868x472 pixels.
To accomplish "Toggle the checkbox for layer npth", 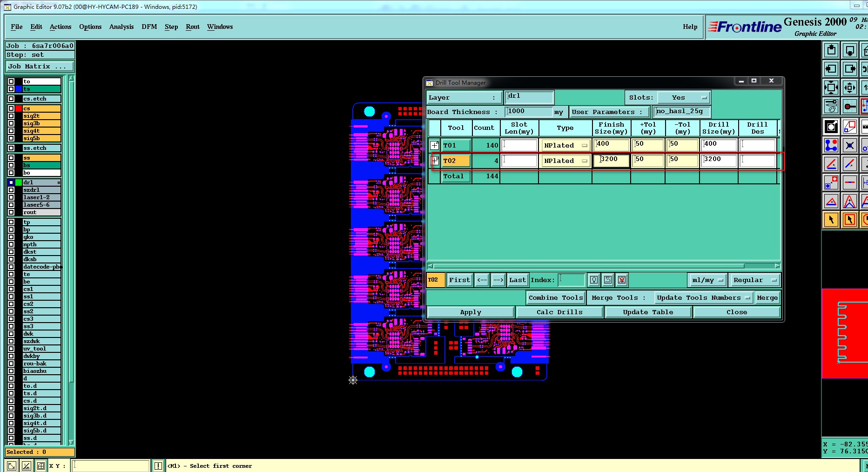I will point(11,244).
